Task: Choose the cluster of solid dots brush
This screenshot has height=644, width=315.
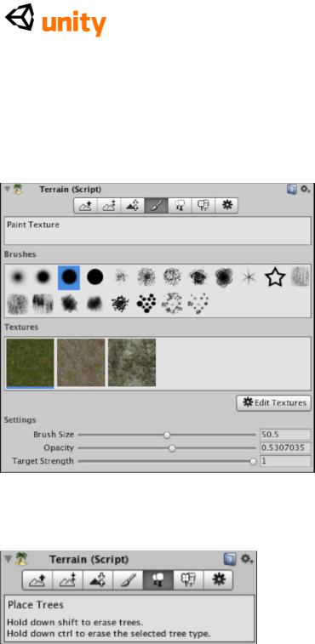Action: 146,304
